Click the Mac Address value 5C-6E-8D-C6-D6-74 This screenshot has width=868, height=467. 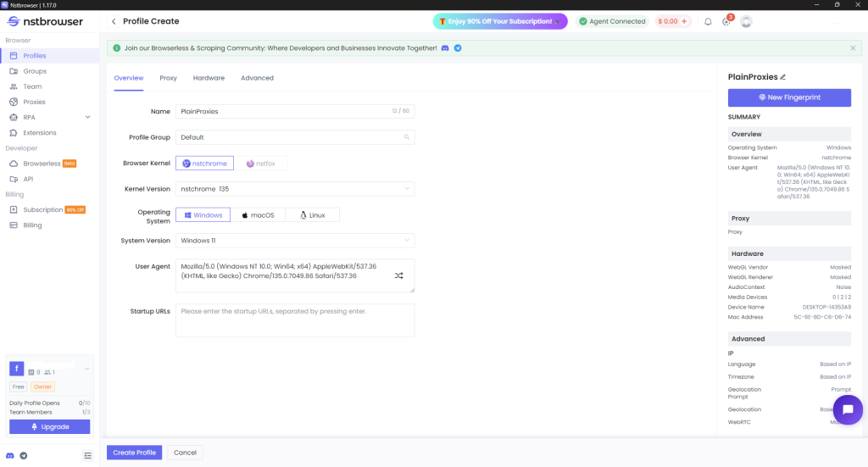click(x=822, y=317)
